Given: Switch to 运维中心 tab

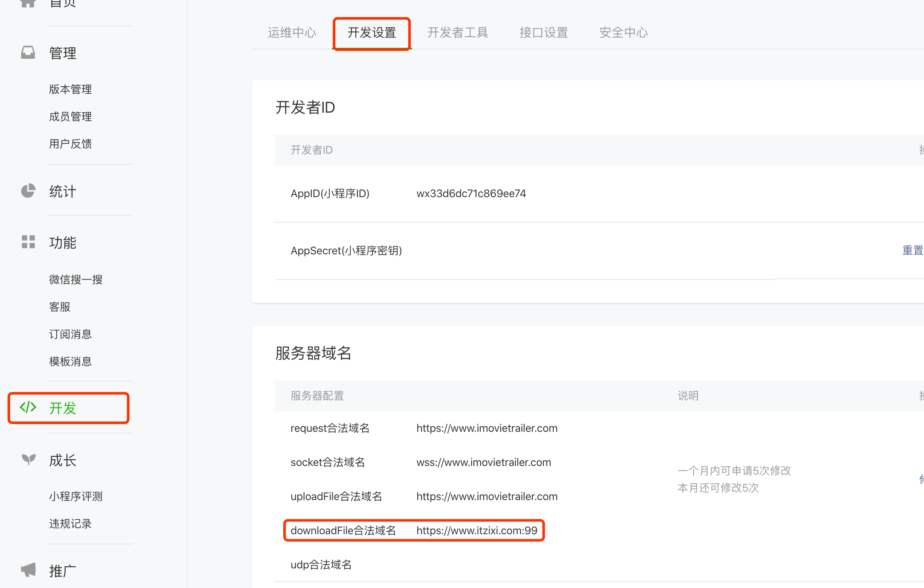Looking at the screenshot, I should [292, 32].
